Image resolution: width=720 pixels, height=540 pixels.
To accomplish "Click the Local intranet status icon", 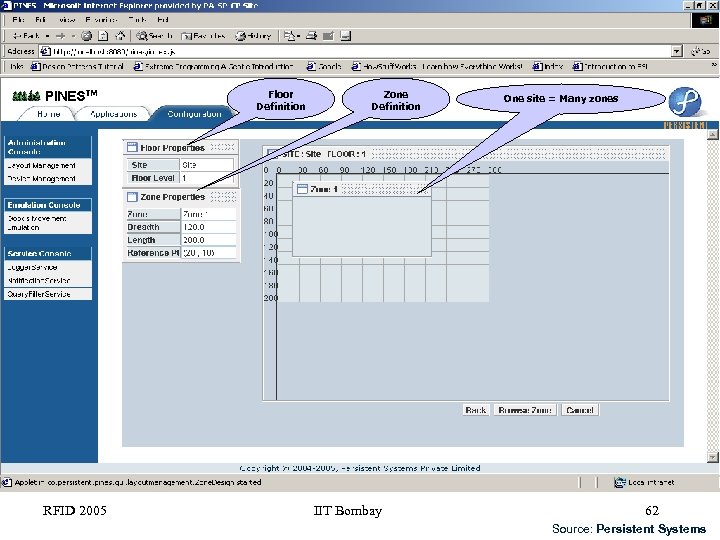I will pyautogui.click(x=620, y=482).
